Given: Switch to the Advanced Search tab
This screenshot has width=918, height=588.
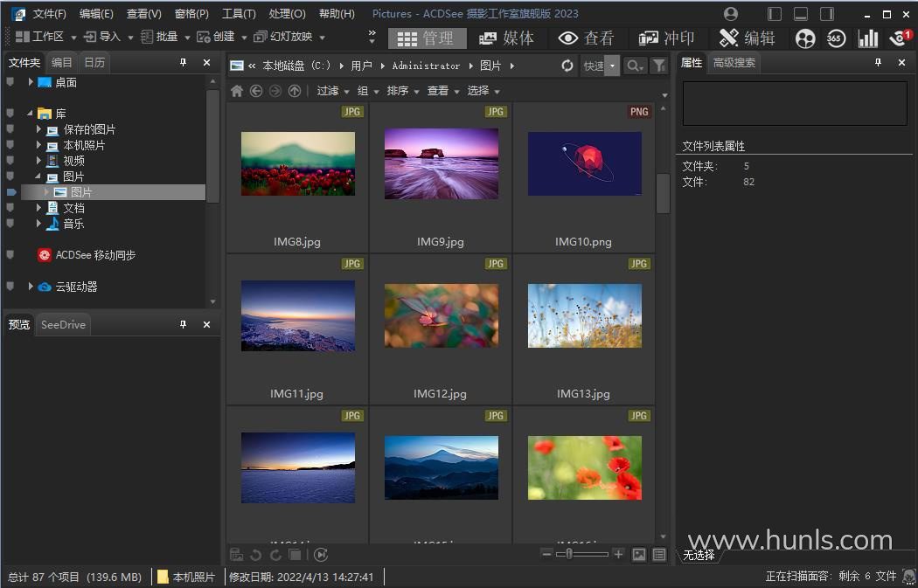Looking at the screenshot, I should click(734, 63).
